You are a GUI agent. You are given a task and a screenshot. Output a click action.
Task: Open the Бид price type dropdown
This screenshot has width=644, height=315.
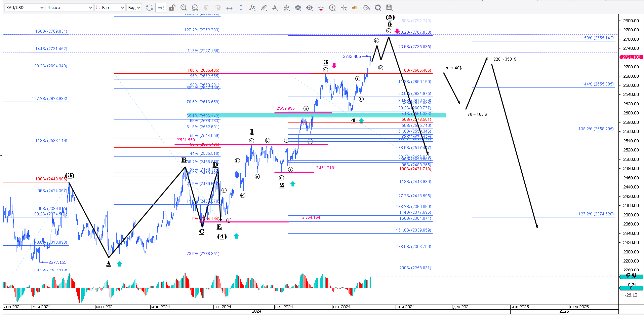[x=134, y=7]
